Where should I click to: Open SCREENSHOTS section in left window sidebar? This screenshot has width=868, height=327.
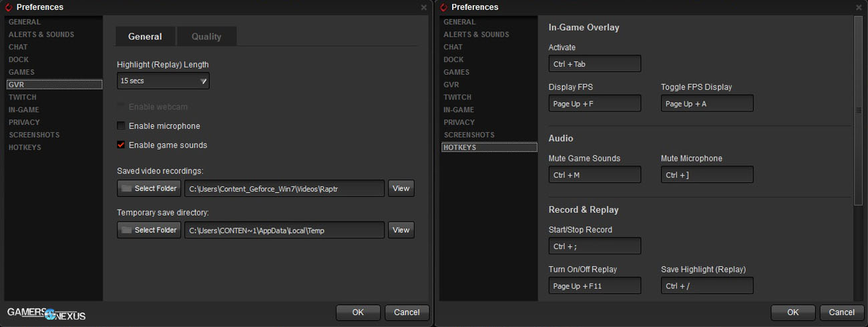[x=34, y=135]
